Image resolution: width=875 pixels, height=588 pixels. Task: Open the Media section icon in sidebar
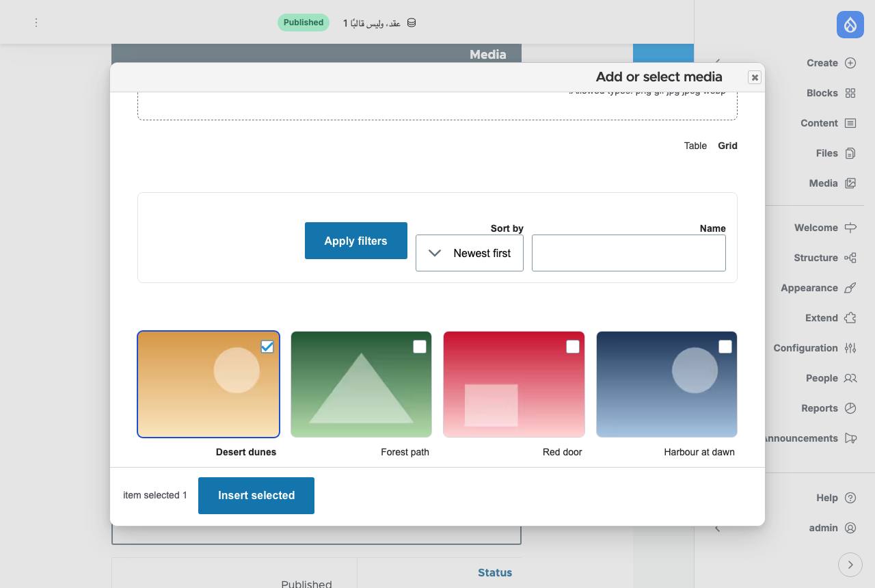click(850, 183)
